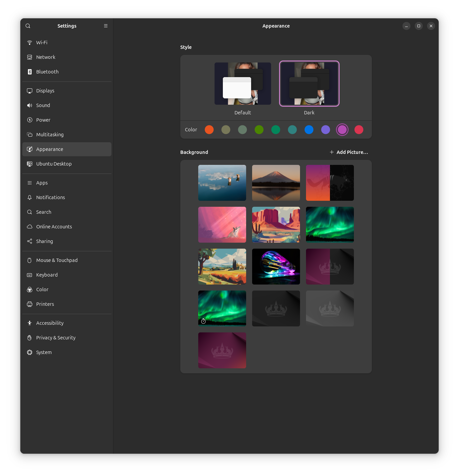This screenshot has width=459, height=476.
Task: Select the Mount Fuji sunset wallpaper
Action: coord(276,183)
